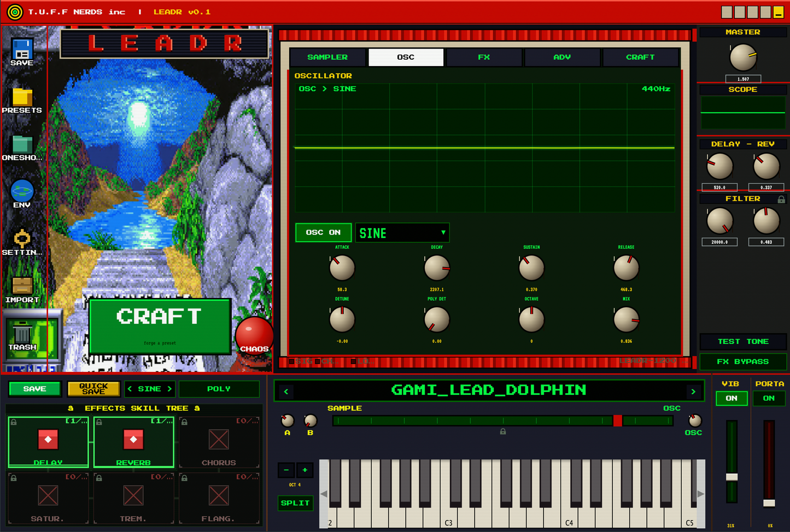The image size is (790, 532).
Task: Switch to the CRAFT tab
Action: [640, 57]
